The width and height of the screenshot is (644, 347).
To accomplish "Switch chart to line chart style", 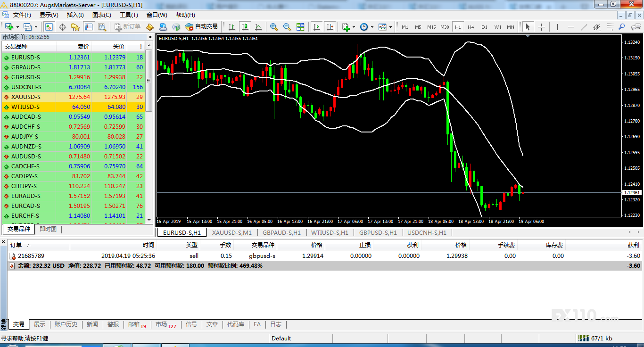I will [258, 27].
